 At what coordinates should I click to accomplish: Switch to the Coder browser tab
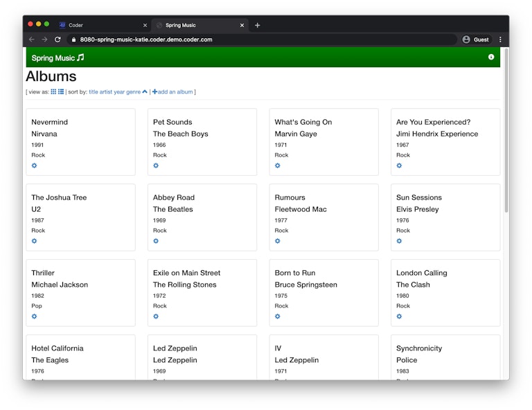(x=103, y=25)
